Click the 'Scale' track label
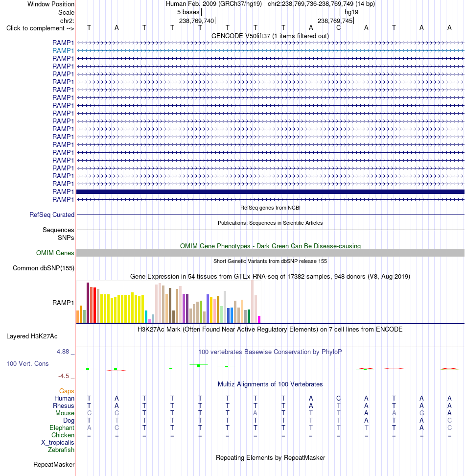 click(x=66, y=12)
